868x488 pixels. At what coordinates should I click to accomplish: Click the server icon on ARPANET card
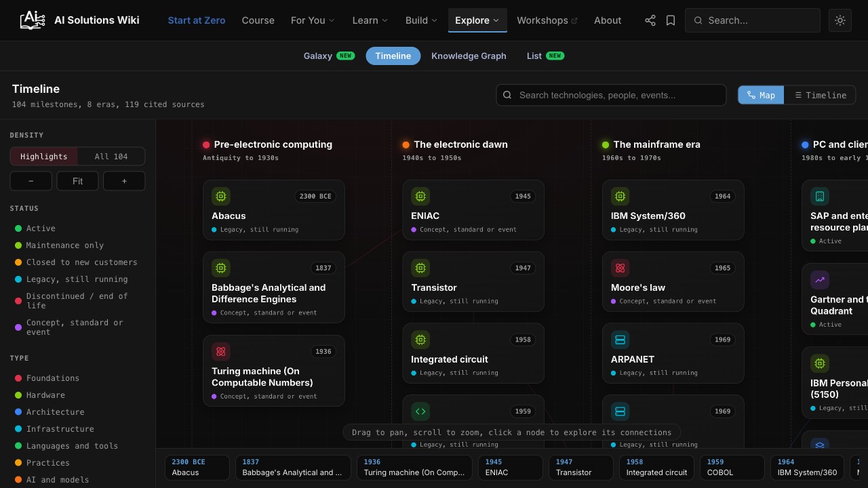[620, 340]
